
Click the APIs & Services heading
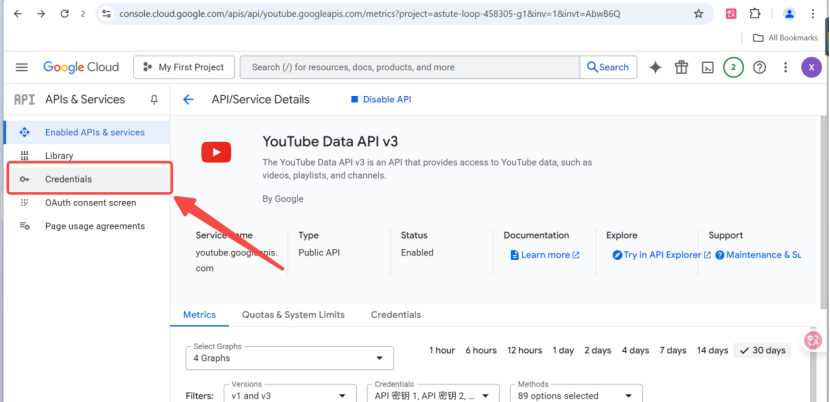tap(85, 100)
